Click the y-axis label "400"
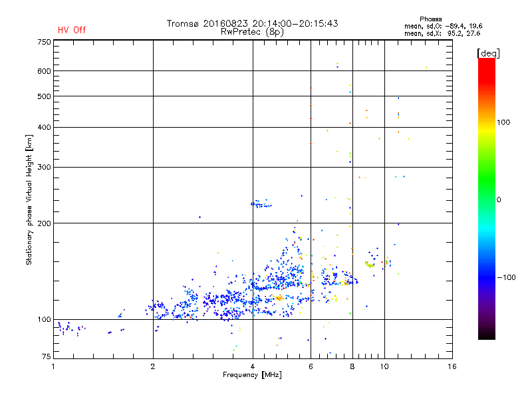This screenshot has width=532, height=399. [x=44, y=128]
